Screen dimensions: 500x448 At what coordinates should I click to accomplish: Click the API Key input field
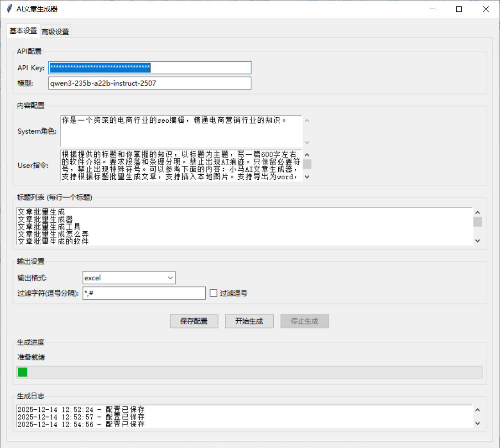coord(150,68)
